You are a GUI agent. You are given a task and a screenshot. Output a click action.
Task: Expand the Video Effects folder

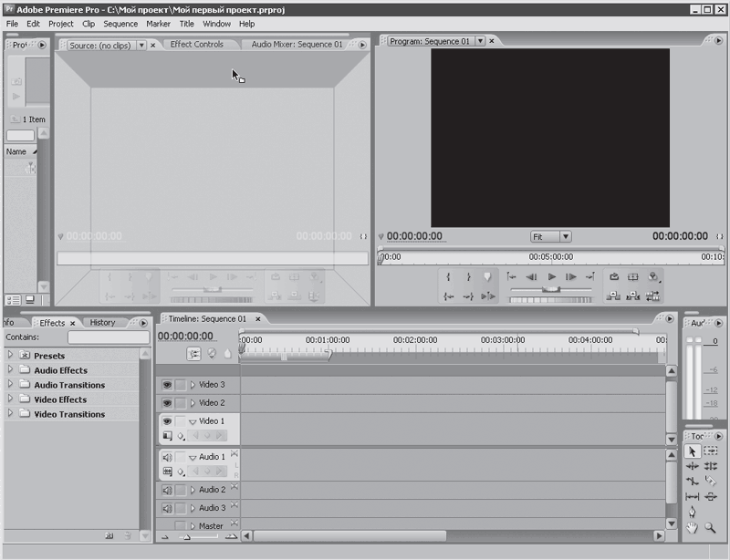click(11, 399)
